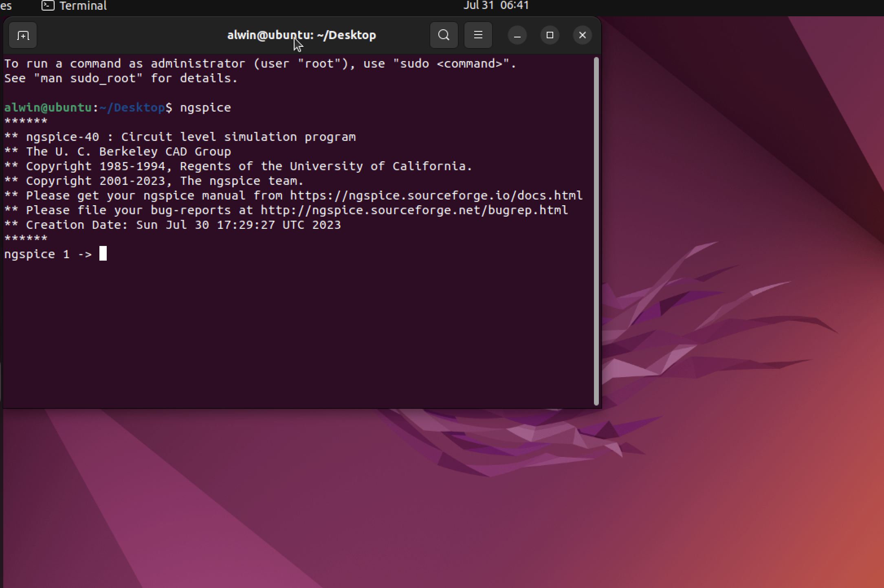Click the magnifier icon in the header bar
The height and width of the screenshot is (588, 884).
point(443,35)
